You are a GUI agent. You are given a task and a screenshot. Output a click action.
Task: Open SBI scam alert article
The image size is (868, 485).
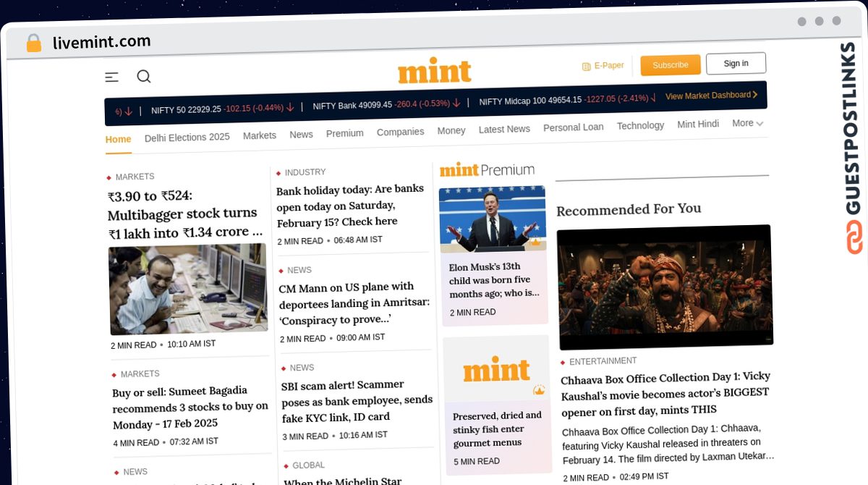point(357,400)
